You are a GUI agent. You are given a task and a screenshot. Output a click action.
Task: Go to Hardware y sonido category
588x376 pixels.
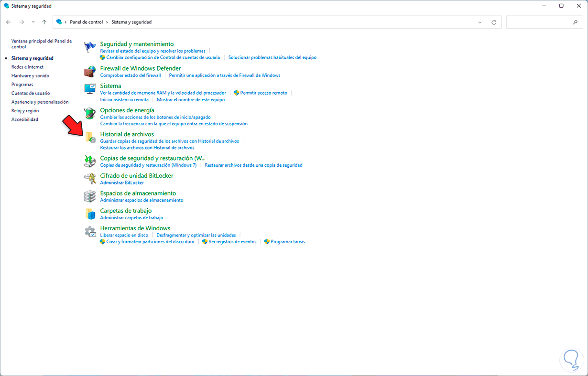30,75
